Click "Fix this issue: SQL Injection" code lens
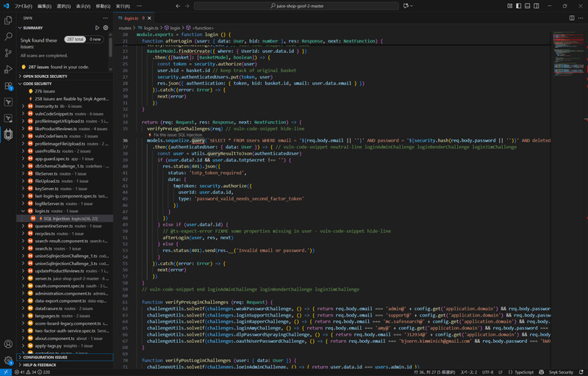This screenshot has width=588, height=376. tap(176, 135)
